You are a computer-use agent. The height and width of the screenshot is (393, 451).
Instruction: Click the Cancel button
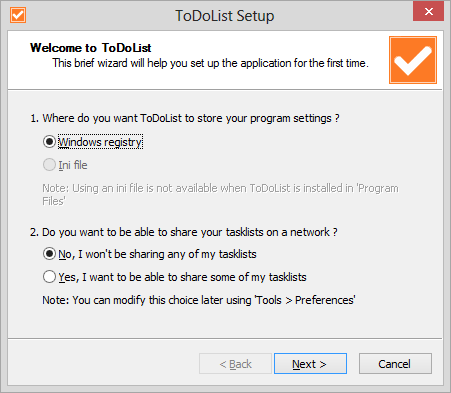point(395,364)
